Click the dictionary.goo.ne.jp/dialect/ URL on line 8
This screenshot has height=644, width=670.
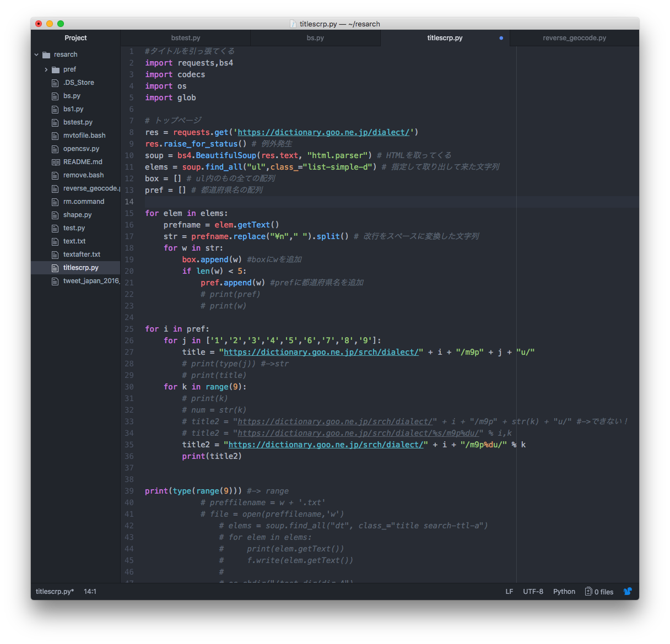click(x=323, y=132)
